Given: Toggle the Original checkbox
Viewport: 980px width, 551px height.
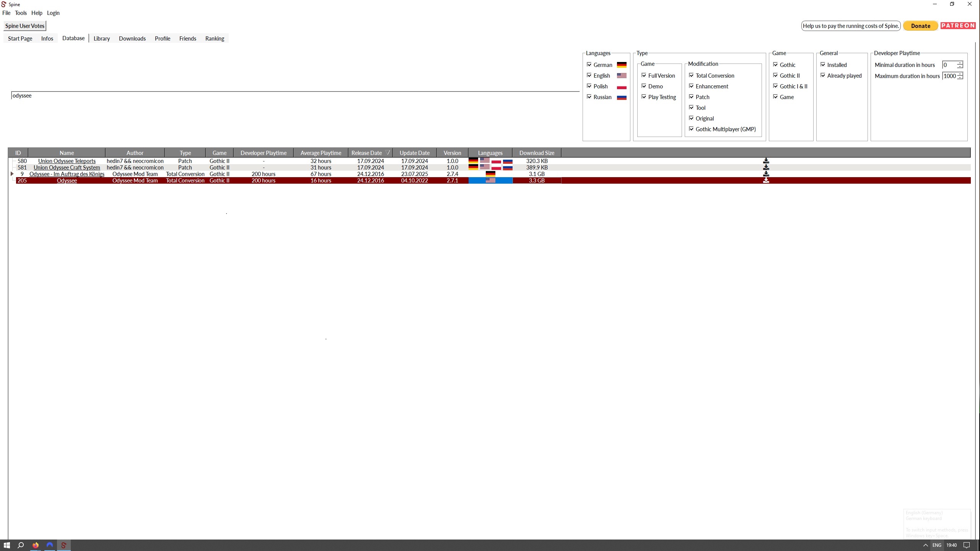Looking at the screenshot, I should pyautogui.click(x=691, y=118).
